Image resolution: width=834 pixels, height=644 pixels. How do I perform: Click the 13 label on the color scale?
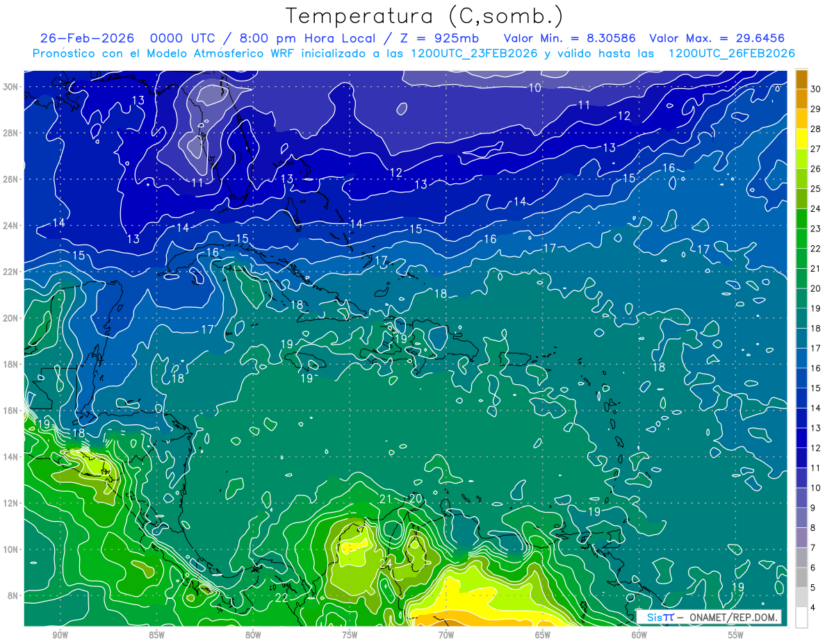coord(816,428)
